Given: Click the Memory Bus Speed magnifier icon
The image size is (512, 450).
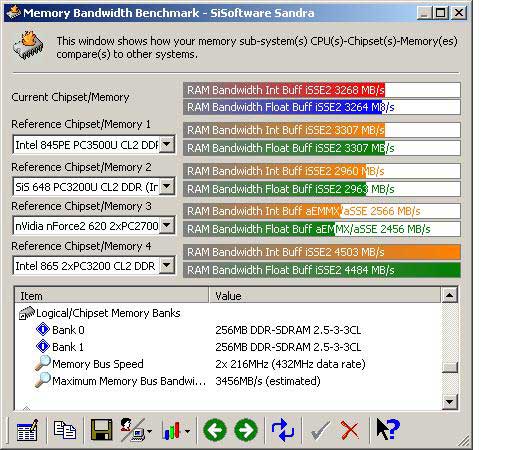Looking at the screenshot, I should (43, 363).
